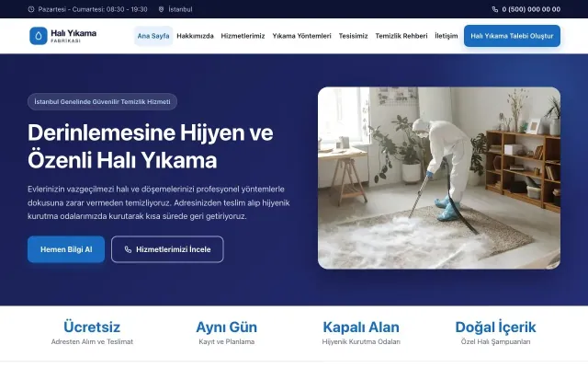
Task: Click the Özel Halı Şampuanları text
Action: (495, 341)
